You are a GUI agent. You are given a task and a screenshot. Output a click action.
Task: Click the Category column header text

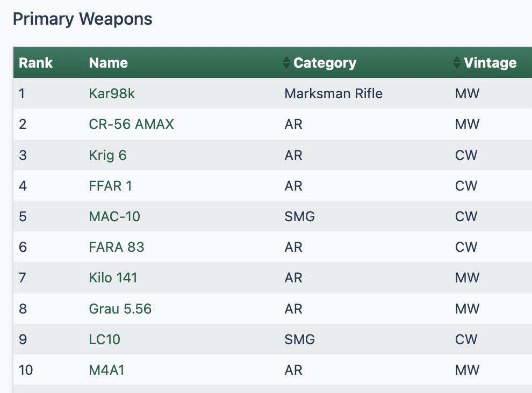click(325, 63)
